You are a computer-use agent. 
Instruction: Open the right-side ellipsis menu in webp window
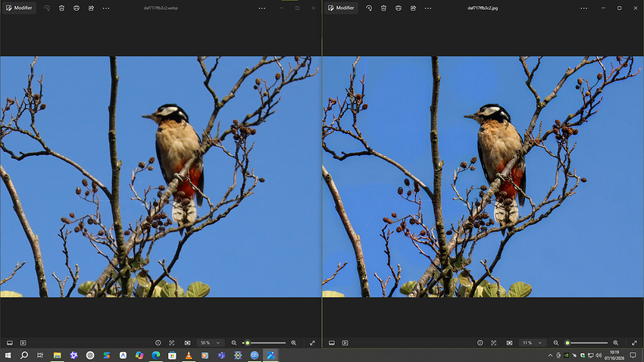pyautogui.click(x=262, y=8)
